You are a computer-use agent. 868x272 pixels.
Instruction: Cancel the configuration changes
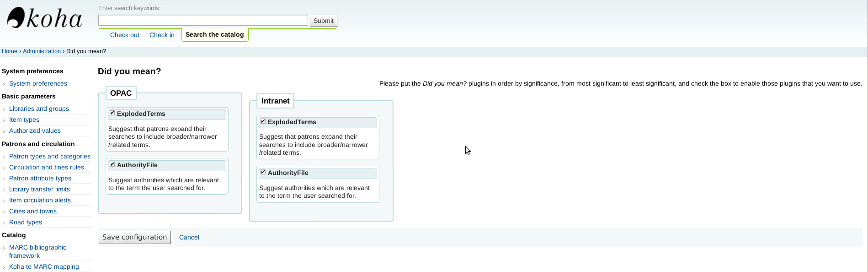189,237
